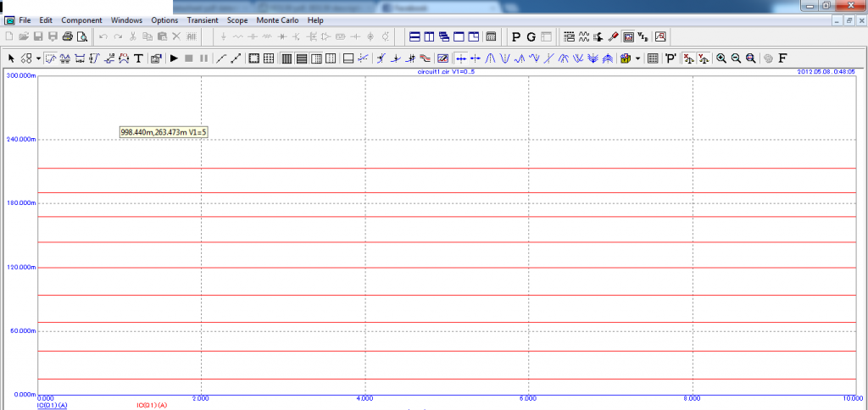868x410 pixels.
Task: Click the circuit1.cir V1=0..5 title
Action: [445, 72]
